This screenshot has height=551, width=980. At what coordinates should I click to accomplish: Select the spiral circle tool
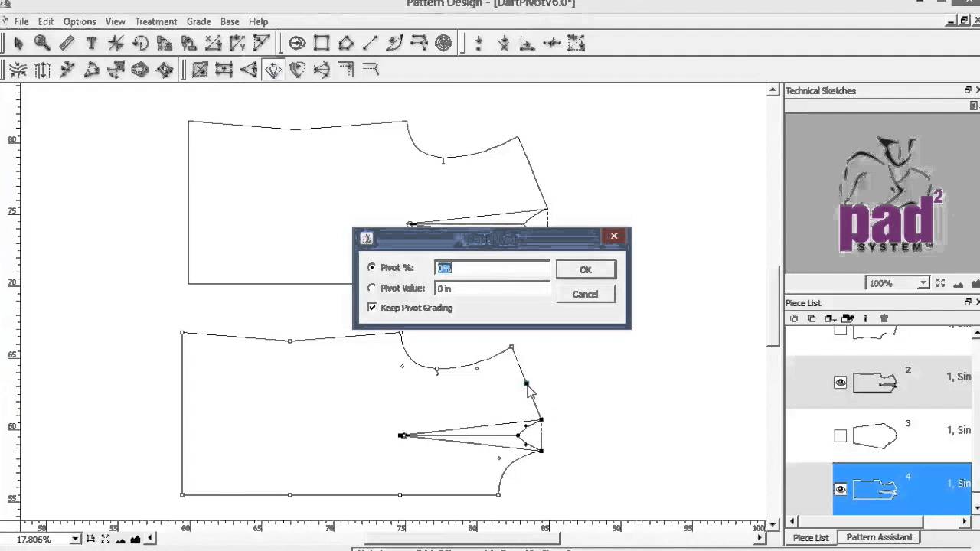[x=443, y=44]
